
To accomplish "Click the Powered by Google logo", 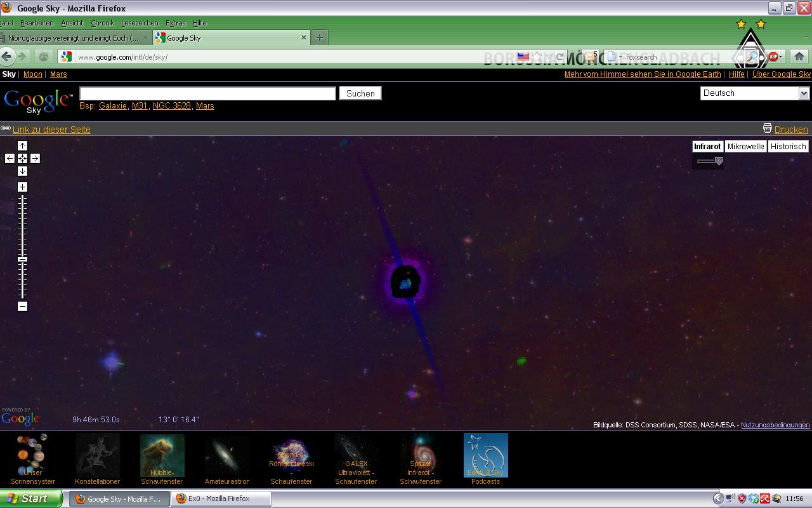I will coord(20,417).
